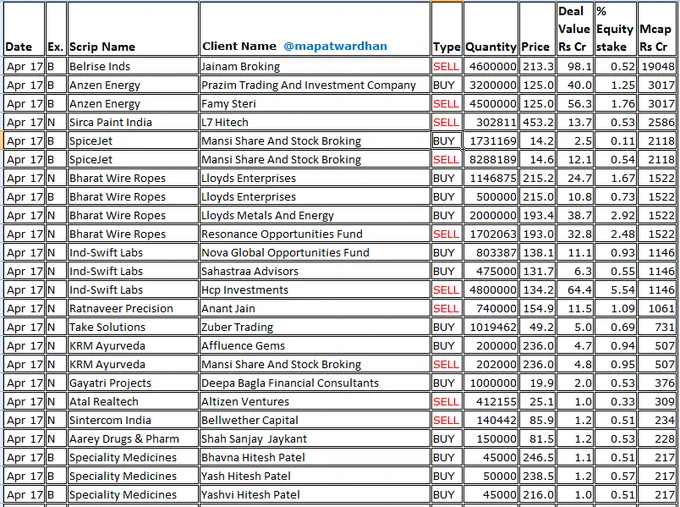Click 'Resonance Opportunities Fund' cell
The width and height of the screenshot is (680, 507).
pos(315,234)
